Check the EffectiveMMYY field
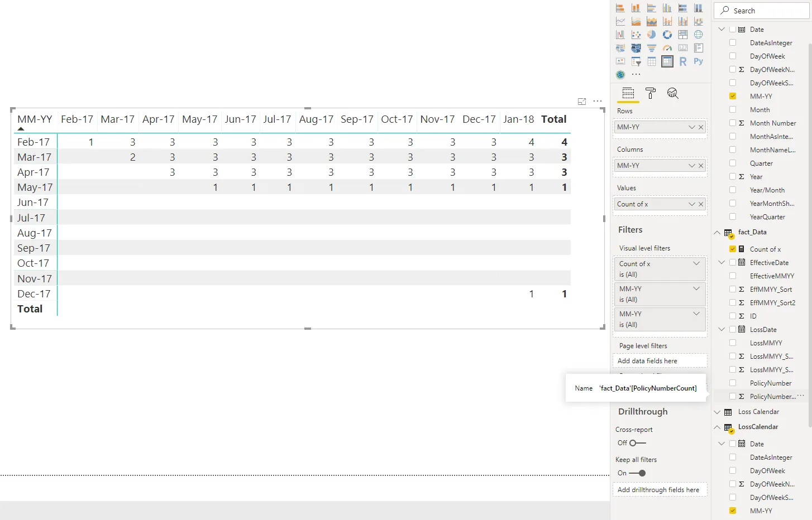The height and width of the screenshot is (520, 812). click(733, 276)
